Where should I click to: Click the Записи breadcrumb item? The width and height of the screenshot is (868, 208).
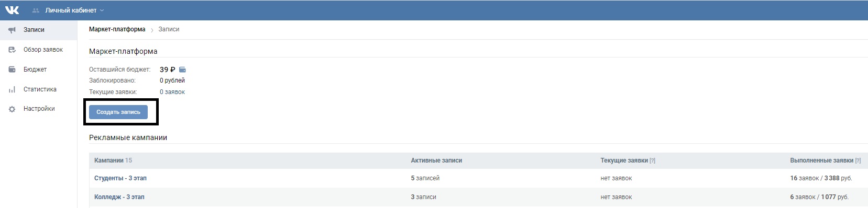[x=169, y=29]
